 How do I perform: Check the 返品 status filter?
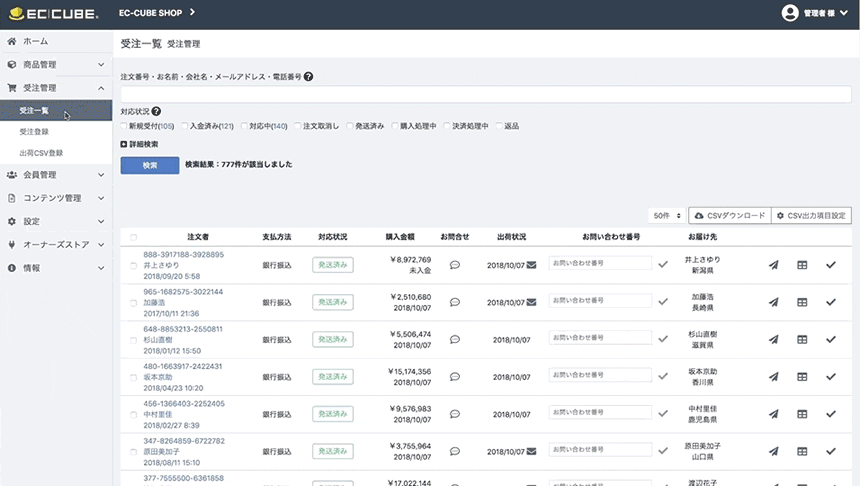pos(499,126)
